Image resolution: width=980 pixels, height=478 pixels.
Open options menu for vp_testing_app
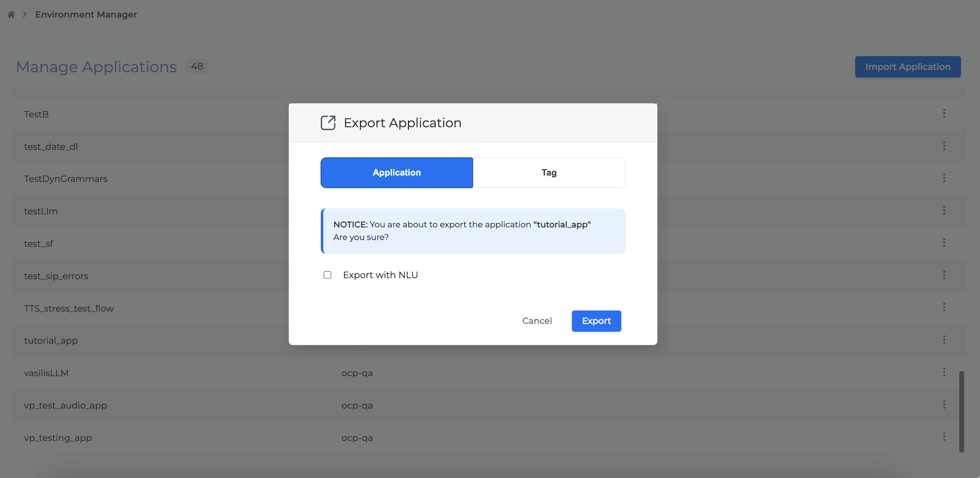943,437
